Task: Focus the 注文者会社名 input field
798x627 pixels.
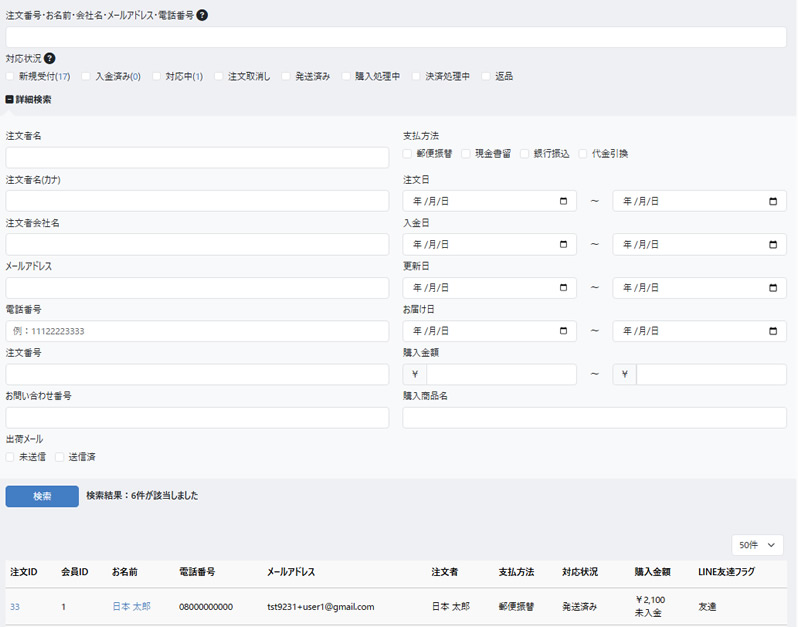Action: (x=197, y=244)
